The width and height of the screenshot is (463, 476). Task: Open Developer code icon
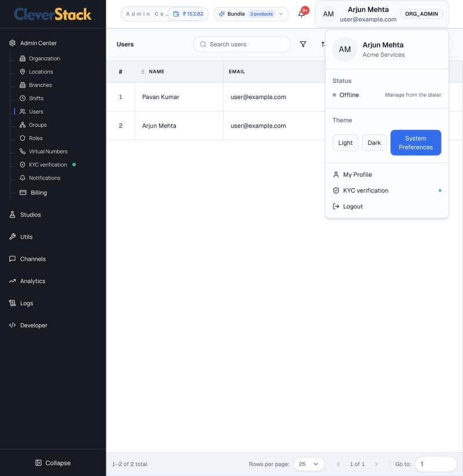pyautogui.click(x=12, y=325)
